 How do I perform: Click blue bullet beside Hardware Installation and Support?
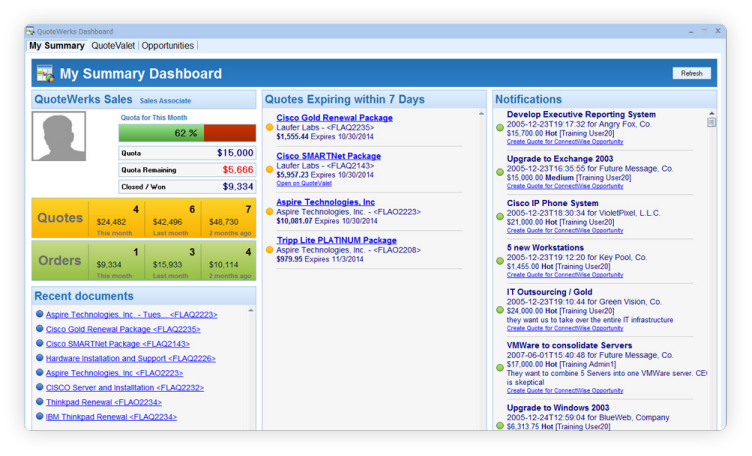40,358
